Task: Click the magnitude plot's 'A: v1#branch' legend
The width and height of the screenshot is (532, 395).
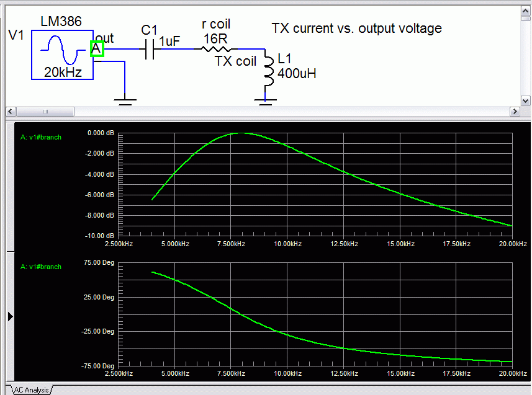Action: [41, 137]
